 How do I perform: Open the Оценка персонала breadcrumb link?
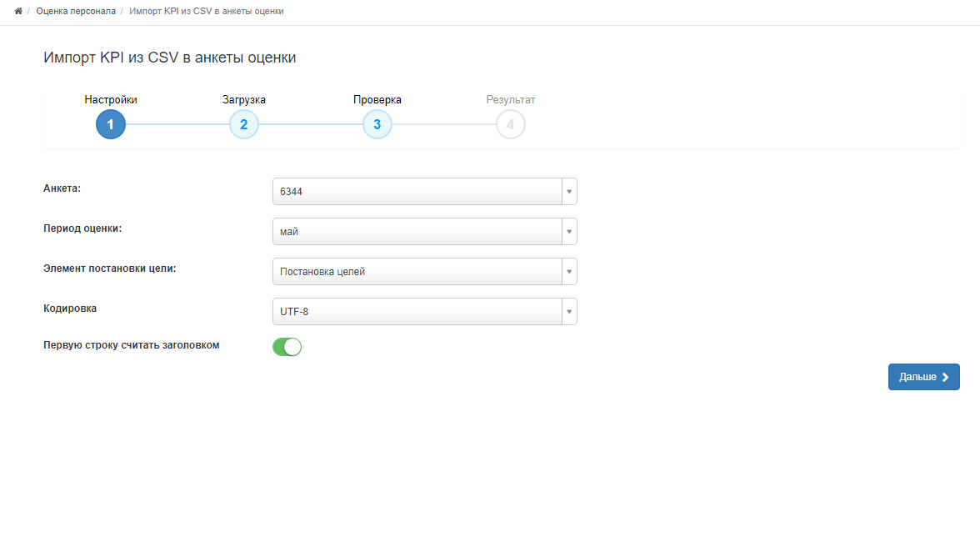[76, 11]
